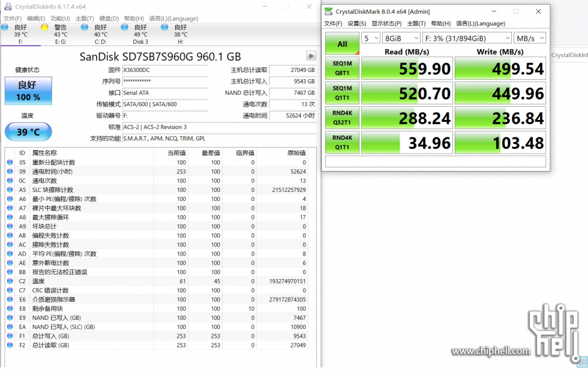Click the status dot for attribute A5

[x=10, y=190]
